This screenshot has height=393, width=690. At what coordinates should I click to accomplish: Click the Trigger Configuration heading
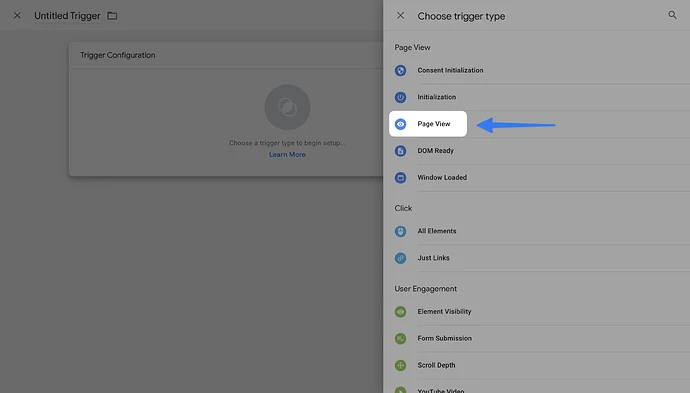[117, 55]
